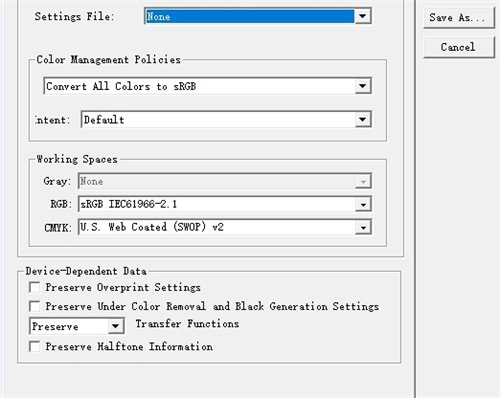
Task: Click the Convert All Colors to sRGB field
Action: [x=207, y=86]
